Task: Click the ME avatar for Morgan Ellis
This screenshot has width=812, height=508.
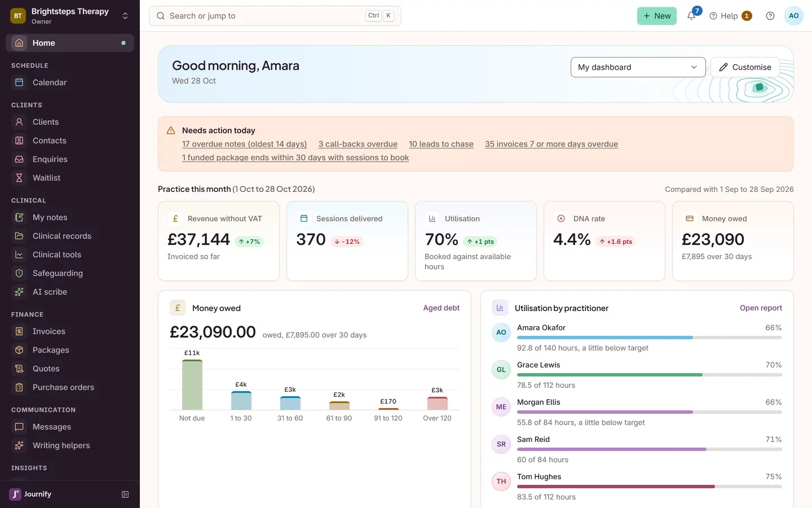Action: pyautogui.click(x=501, y=407)
